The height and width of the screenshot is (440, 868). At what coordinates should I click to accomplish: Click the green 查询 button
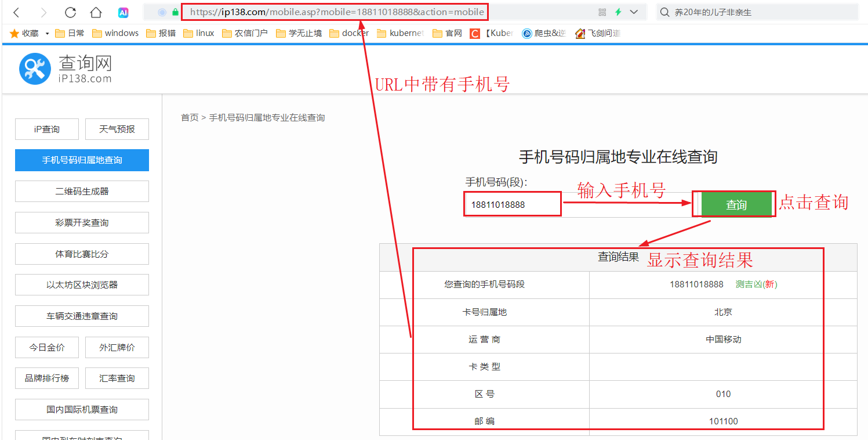pos(736,205)
